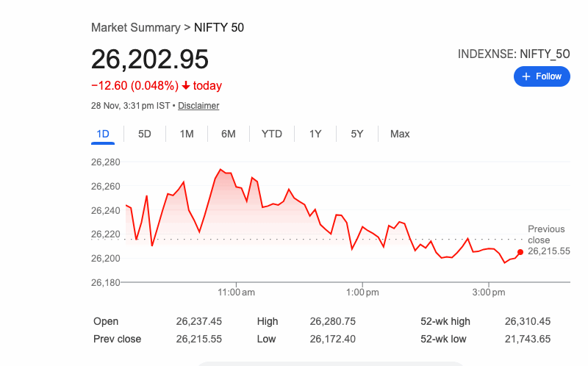588x366 pixels.
Task: Open the Disclaimer link
Action: tap(198, 106)
